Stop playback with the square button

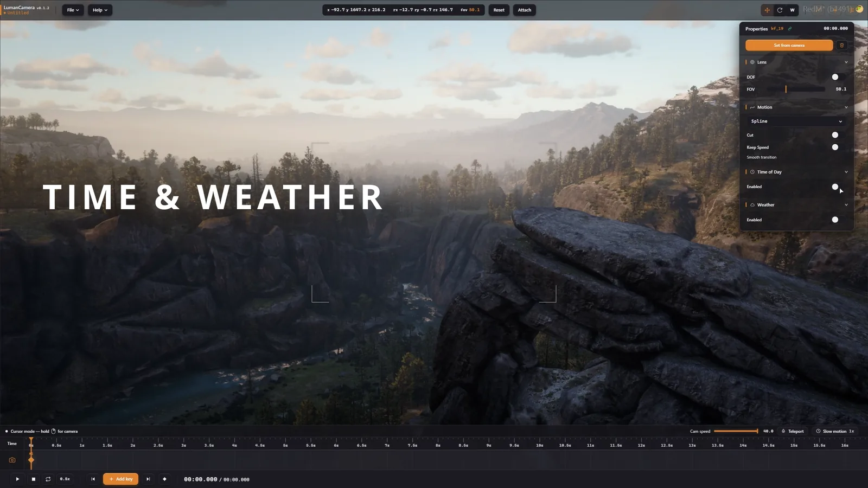[x=33, y=479]
